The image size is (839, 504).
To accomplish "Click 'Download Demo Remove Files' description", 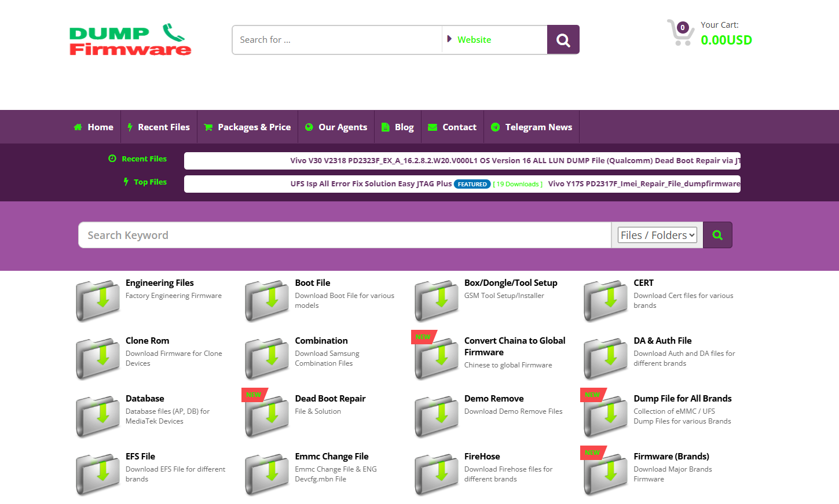I will (x=514, y=411).
